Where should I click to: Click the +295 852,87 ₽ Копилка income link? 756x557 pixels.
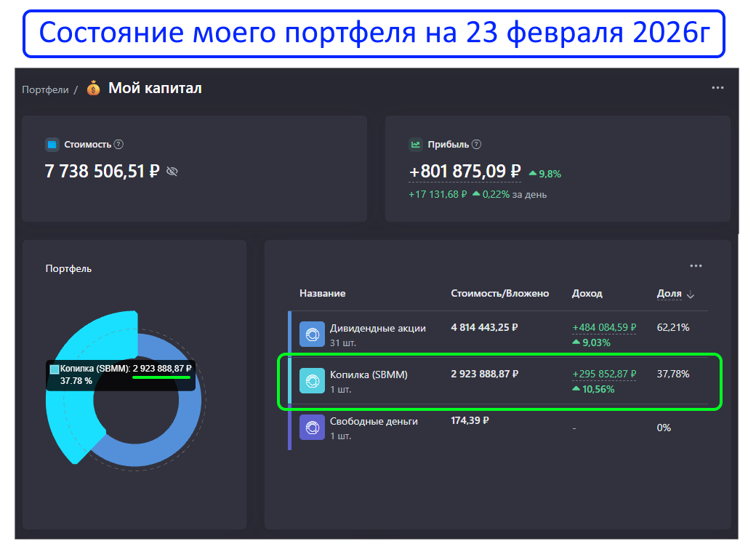(x=605, y=373)
